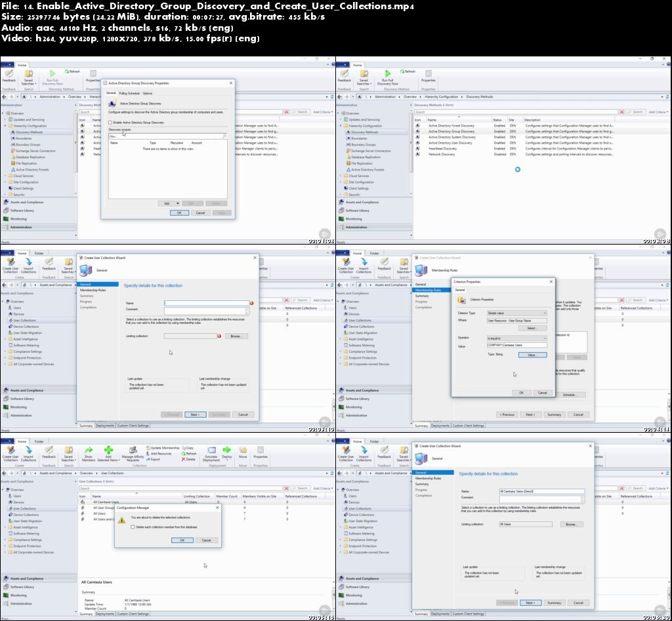Tick Enable Active Directory Group Discovery checkbox
672x621 pixels.
pos(110,123)
